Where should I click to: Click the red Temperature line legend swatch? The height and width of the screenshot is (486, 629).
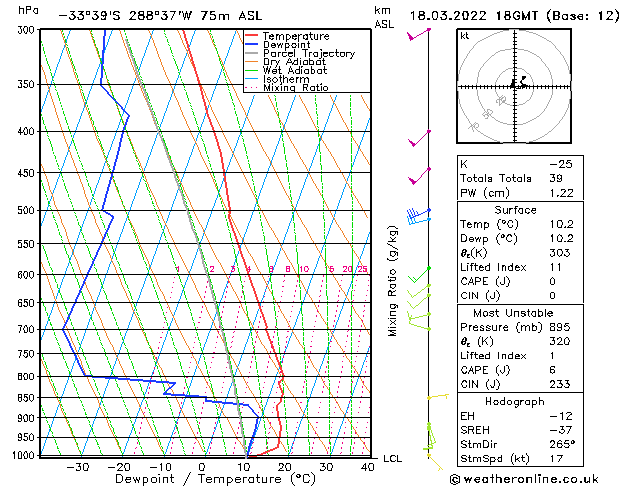tap(253, 36)
